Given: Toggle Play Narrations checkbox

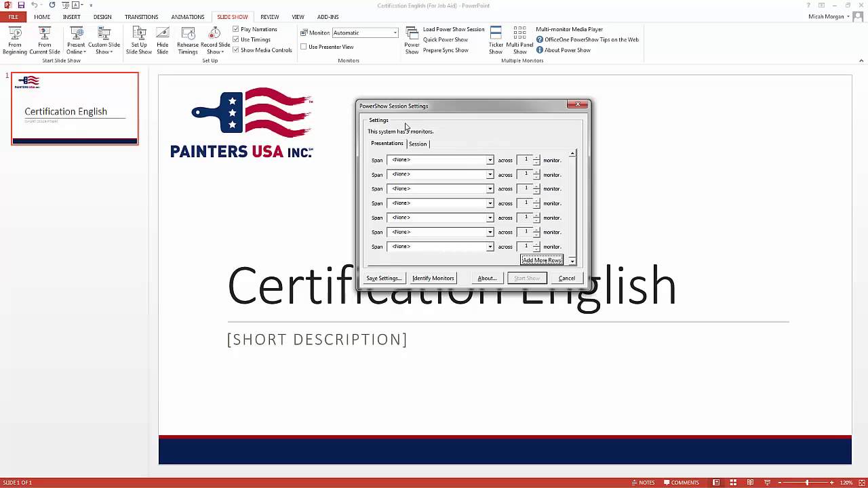Looking at the screenshot, I should click(x=236, y=29).
